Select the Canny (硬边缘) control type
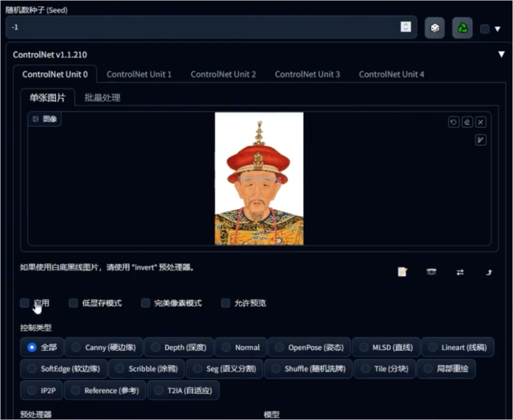Image resolution: width=513 pixels, height=420 pixels. click(104, 347)
